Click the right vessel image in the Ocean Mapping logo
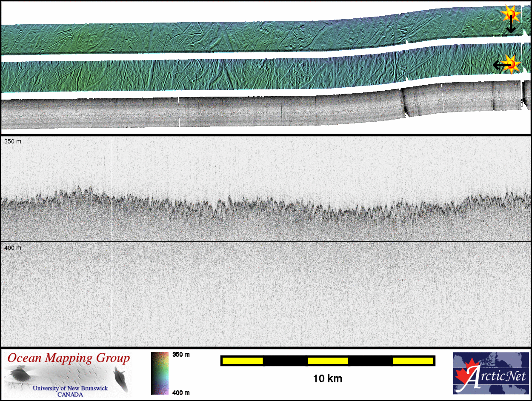This screenshot has height=401, width=532. [x=120, y=378]
